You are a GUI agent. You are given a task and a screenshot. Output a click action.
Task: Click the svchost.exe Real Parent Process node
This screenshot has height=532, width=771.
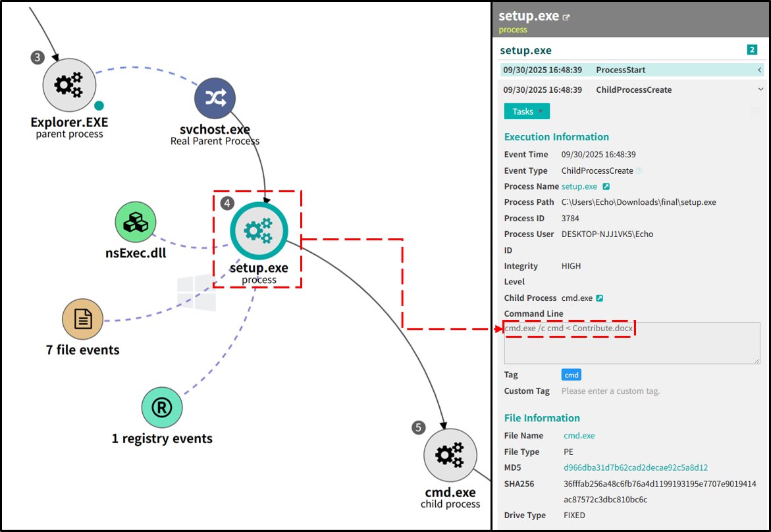click(215, 98)
